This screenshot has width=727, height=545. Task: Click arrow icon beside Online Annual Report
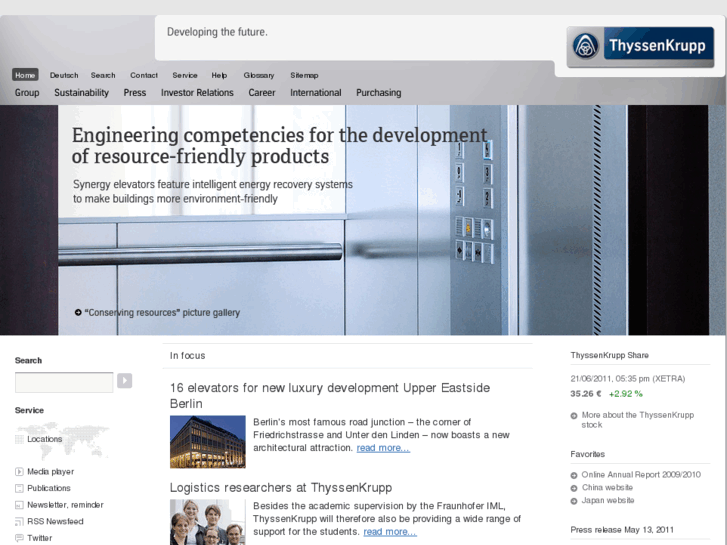574,475
